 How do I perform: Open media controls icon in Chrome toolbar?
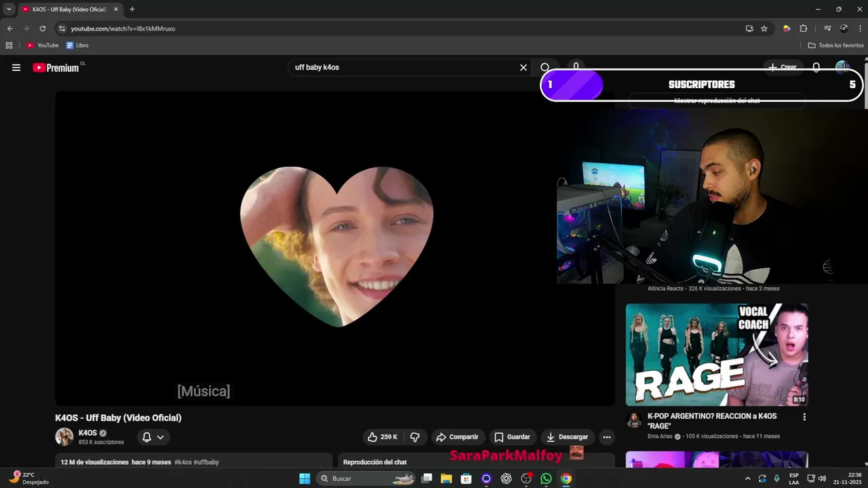827,28
